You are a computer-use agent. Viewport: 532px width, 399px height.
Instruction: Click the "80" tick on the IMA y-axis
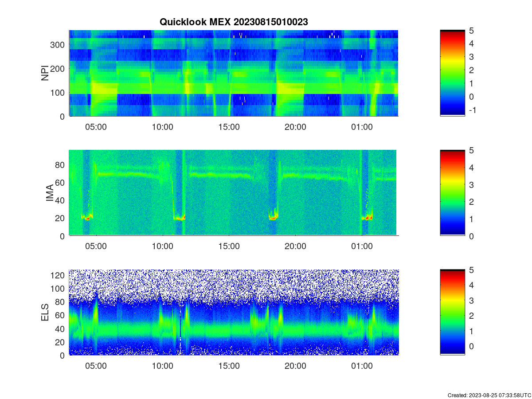[61, 164]
